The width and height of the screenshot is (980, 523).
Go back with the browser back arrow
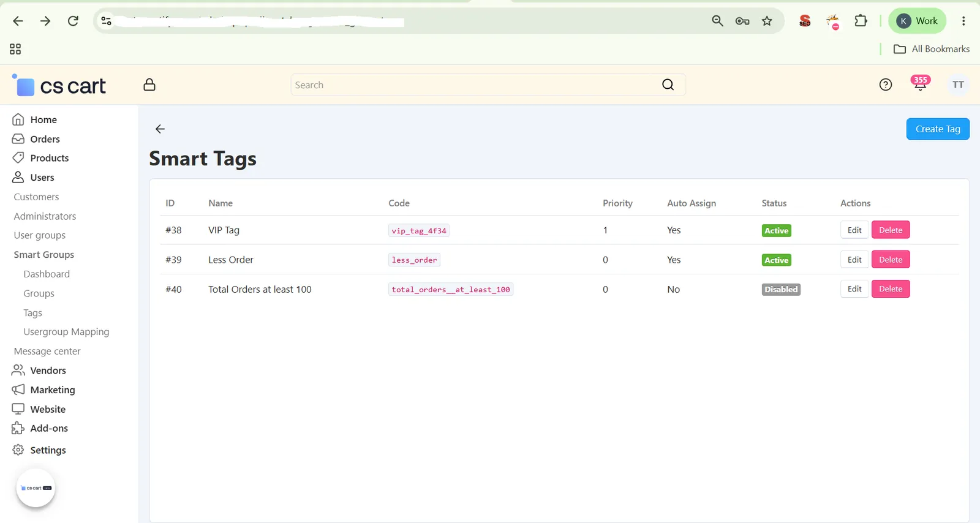pyautogui.click(x=18, y=21)
